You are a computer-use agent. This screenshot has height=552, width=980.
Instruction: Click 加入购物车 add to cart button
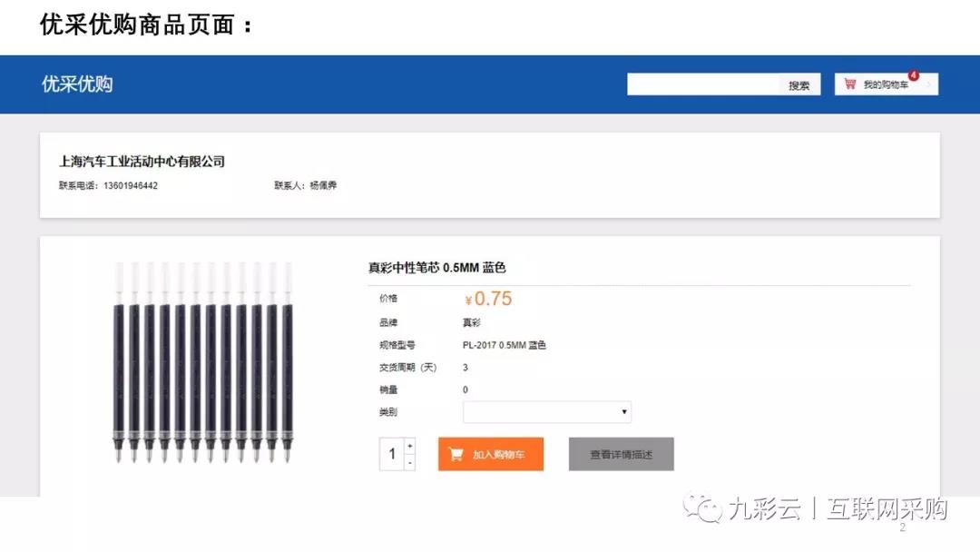[x=491, y=454]
